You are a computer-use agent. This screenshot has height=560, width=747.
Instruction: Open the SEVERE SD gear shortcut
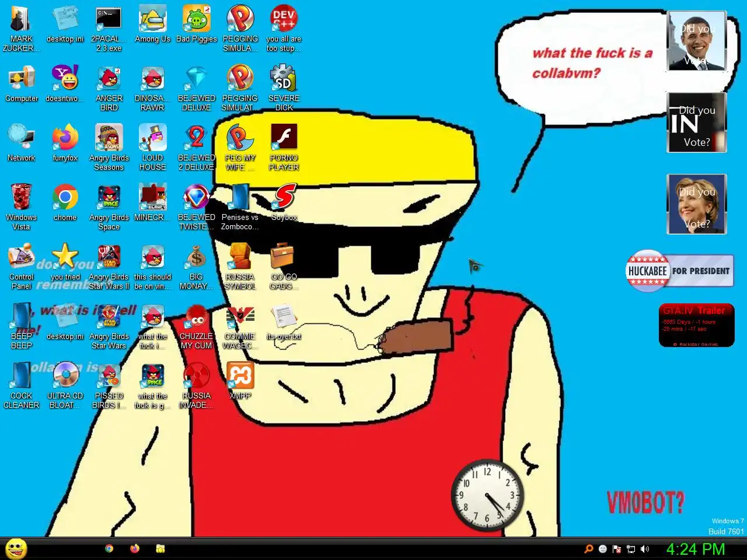(x=284, y=88)
